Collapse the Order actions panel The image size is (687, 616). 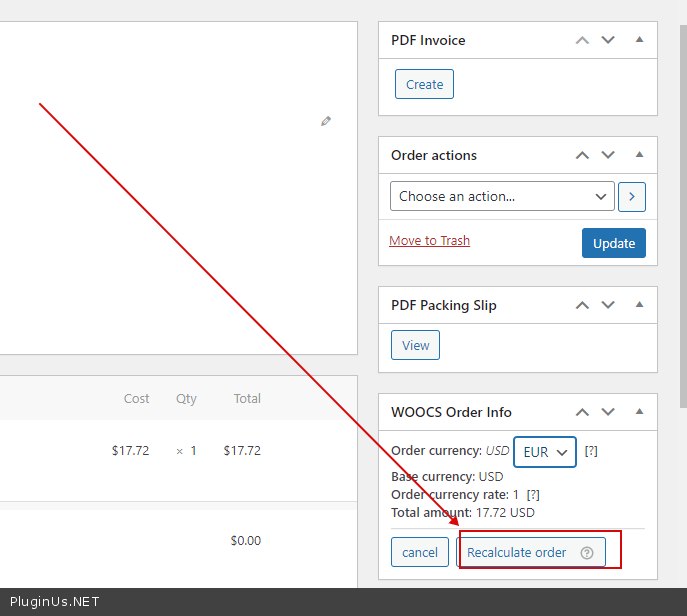639,155
